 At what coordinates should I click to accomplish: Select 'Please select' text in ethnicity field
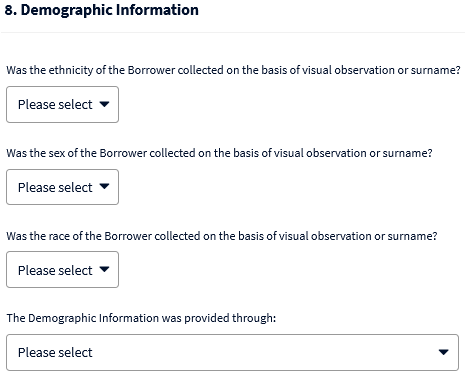[55, 104]
